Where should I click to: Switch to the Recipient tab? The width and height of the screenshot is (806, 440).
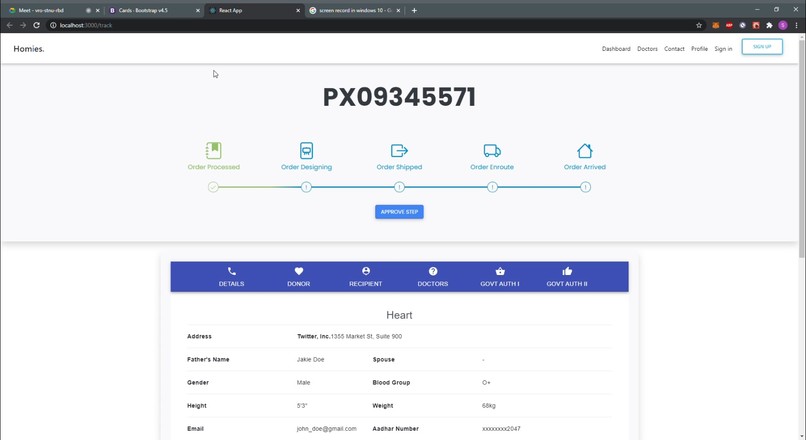point(365,277)
